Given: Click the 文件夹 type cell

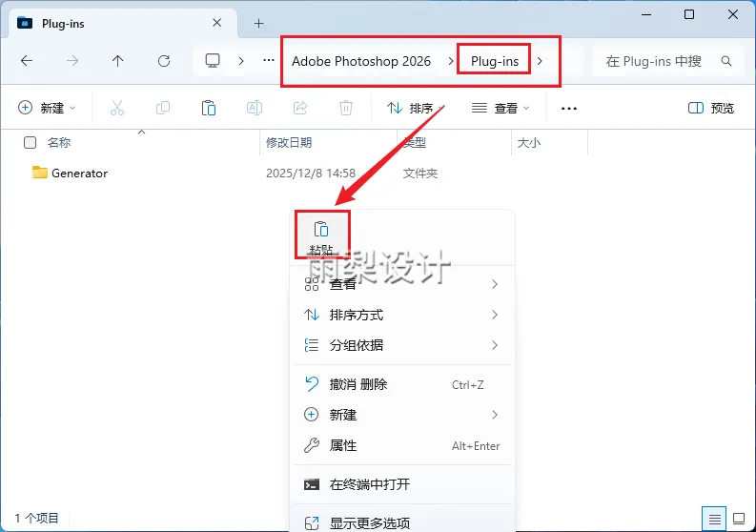Looking at the screenshot, I should coord(419,174).
